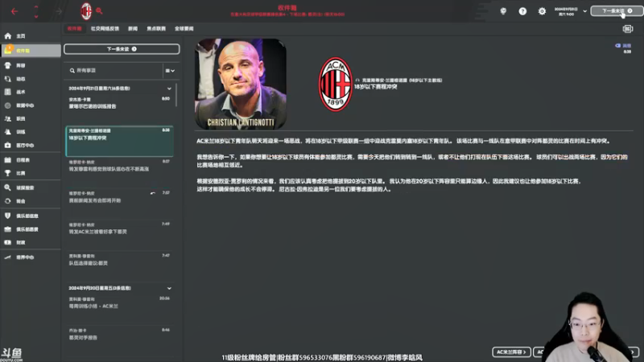Open Squad (阵容) in the sidebar
The height and width of the screenshot is (362, 644).
coord(31,65)
